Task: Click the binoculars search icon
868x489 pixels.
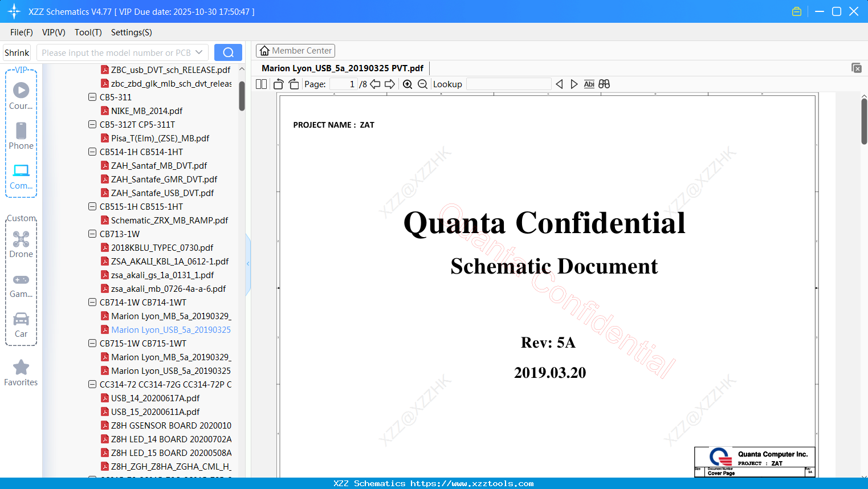Action: click(x=604, y=84)
